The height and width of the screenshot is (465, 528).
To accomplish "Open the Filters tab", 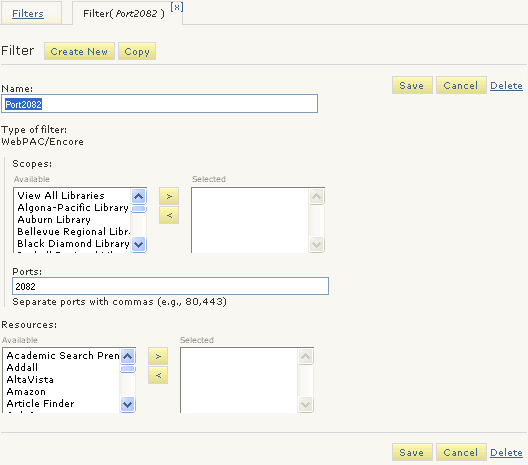I will point(28,13).
